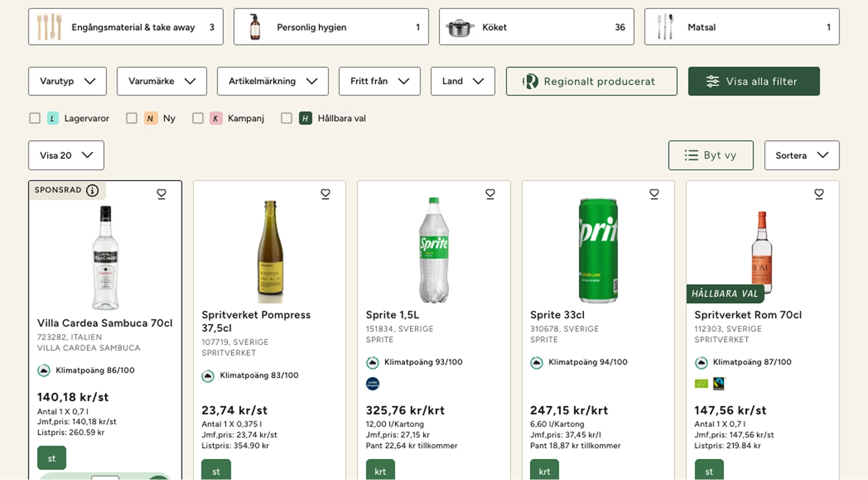The width and height of the screenshot is (868, 480).
Task: Click the HÅLLBARA VAL banner on Spritverket Rom
Action: click(725, 294)
